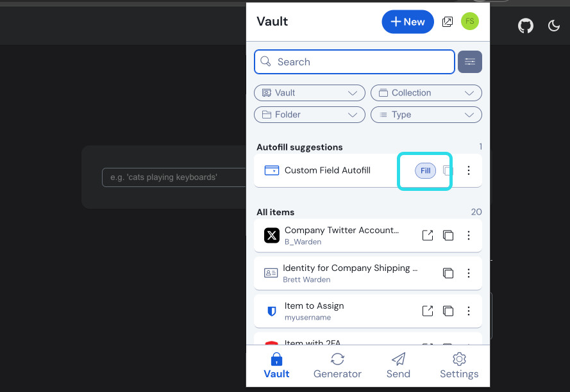Click the pop-out to new window icon
The image size is (570, 392).
click(x=448, y=22)
